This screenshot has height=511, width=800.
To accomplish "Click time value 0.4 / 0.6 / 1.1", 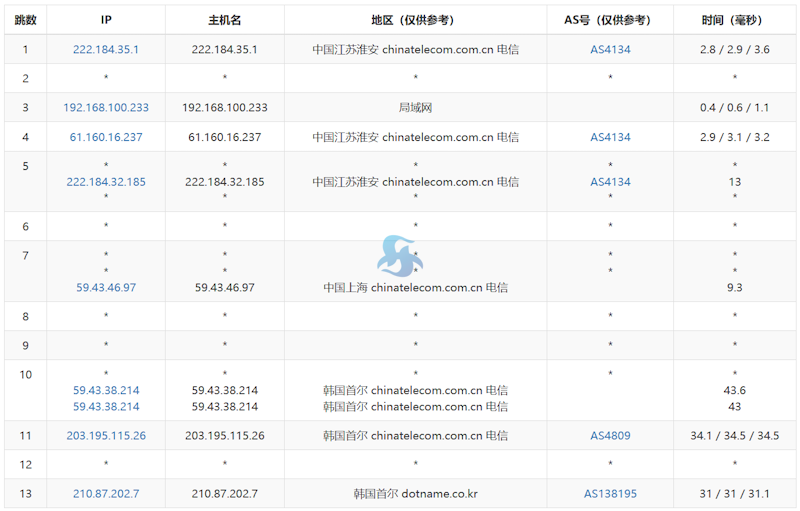I will [735, 108].
